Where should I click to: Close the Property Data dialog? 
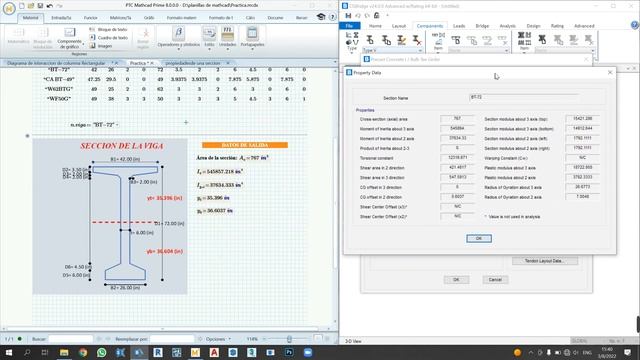tap(610, 72)
